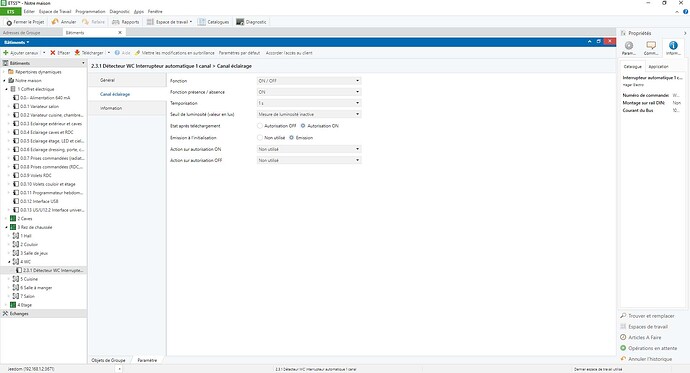Close the Bâtiments document tab
The height and width of the screenshot is (373, 690).
(120, 33)
